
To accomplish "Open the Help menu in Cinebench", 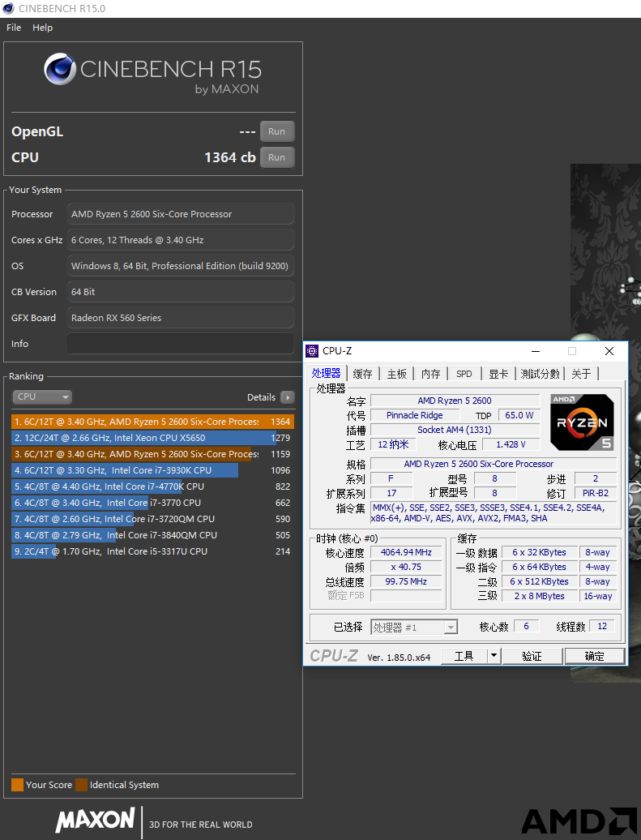I will point(42,28).
